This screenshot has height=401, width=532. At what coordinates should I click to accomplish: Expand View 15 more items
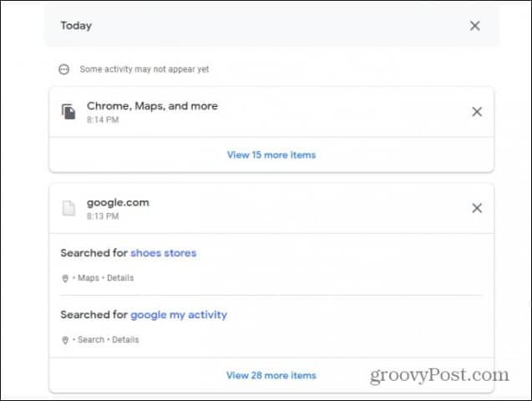tap(271, 155)
